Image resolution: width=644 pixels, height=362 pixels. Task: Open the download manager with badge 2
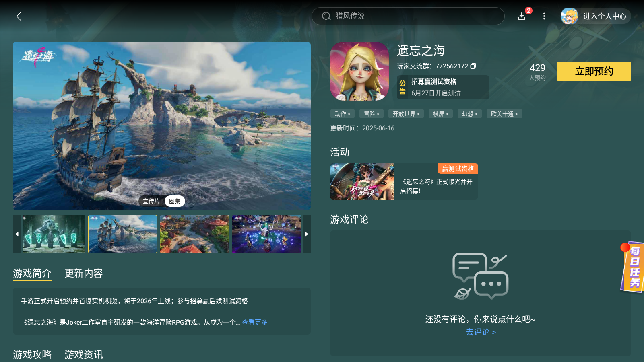point(522,16)
